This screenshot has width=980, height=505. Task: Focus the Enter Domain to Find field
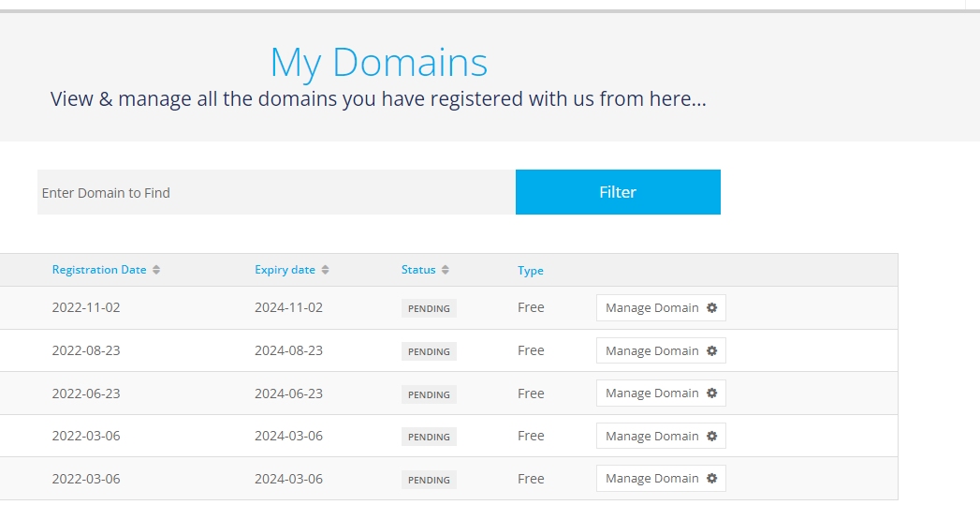coord(276,192)
